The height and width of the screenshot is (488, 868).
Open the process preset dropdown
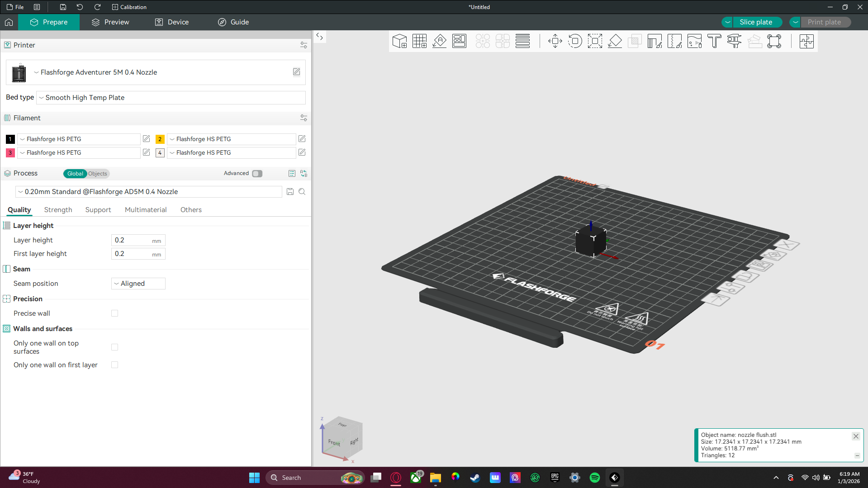pos(149,192)
